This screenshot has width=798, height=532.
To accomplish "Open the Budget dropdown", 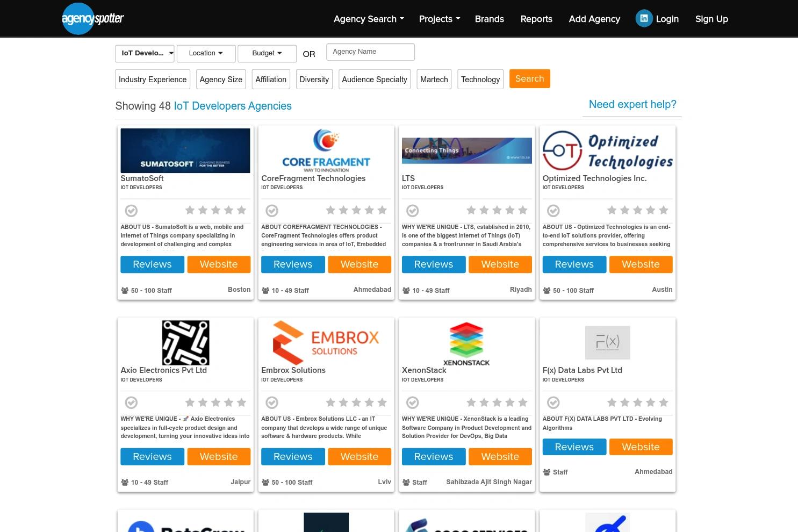I will pos(267,53).
